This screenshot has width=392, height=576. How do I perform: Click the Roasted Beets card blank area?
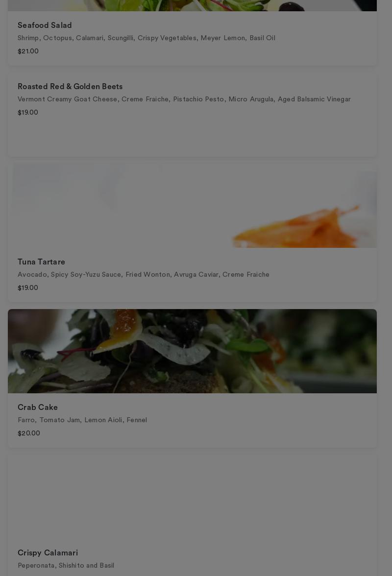point(192,137)
